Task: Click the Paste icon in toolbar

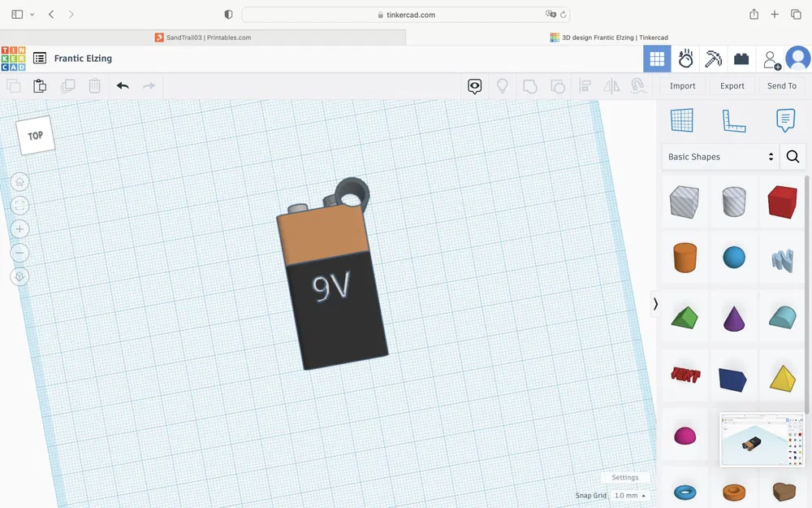Action: coord(40,86)
